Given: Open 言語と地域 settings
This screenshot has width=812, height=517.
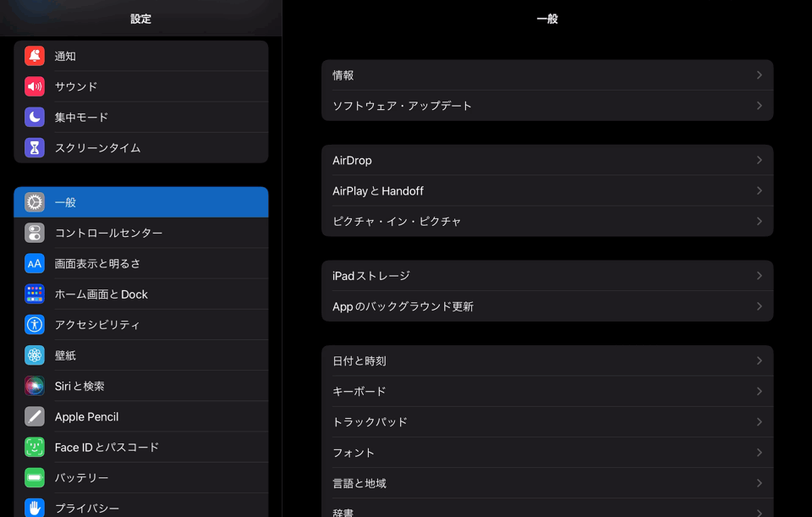Looking at the screenshot, I should [547, 483].
